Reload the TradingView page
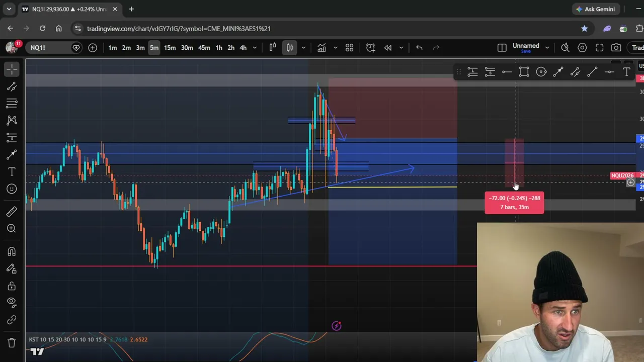This screenshot has width=644, height=362. tap(42, 29)
